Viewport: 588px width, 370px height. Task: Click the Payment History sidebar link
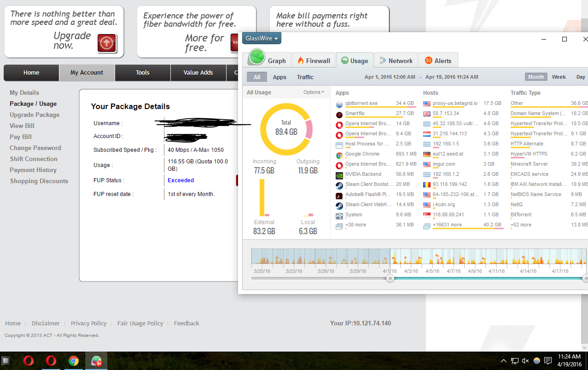tap(33, 170)
